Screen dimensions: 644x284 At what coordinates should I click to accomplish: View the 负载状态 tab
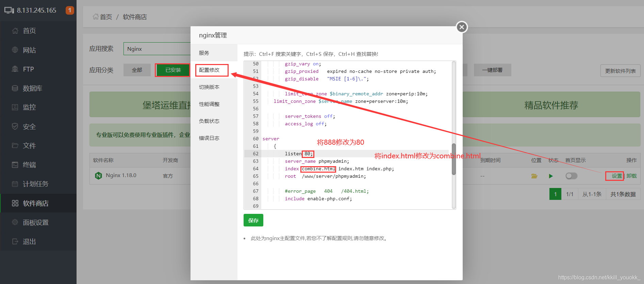click(x=214, y=121)
